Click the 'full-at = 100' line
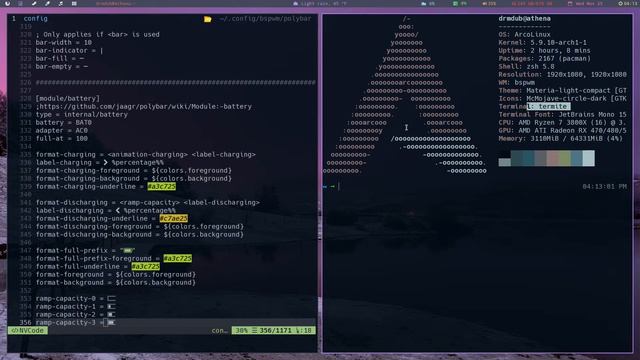The image size is (640, 360). pos(62,139)
